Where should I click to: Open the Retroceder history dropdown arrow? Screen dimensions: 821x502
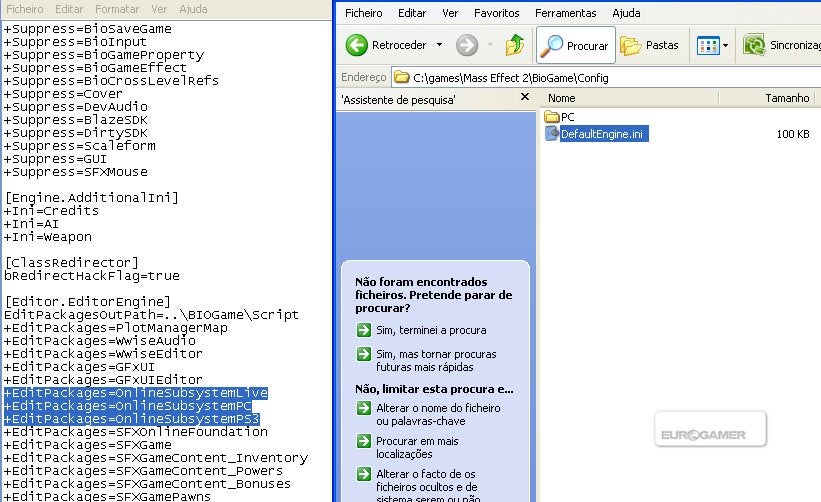click(439, 45)
